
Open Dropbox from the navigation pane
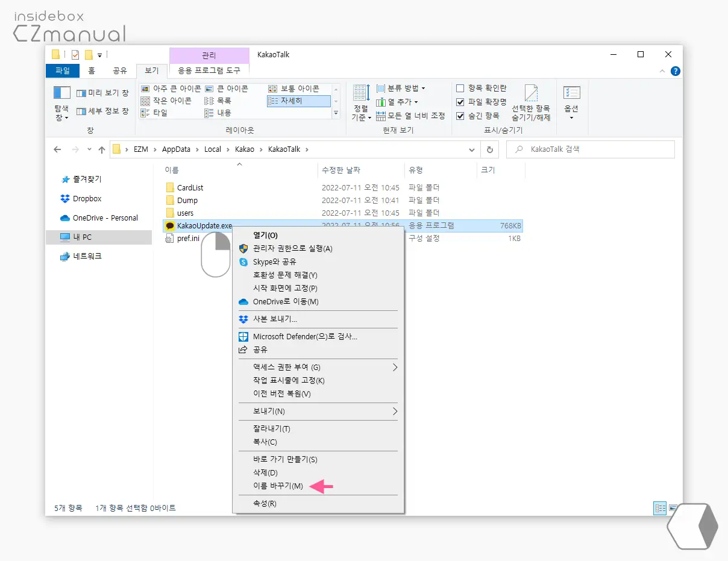click(87, 198)
